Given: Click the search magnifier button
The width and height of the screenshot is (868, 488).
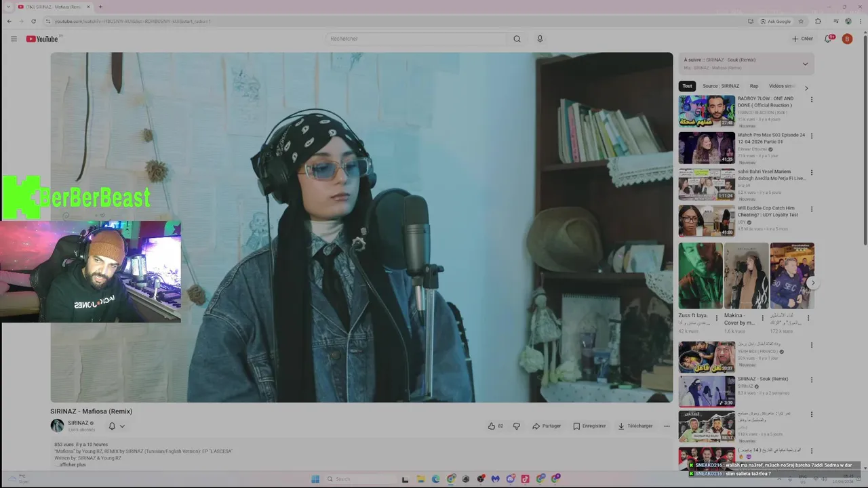Looking at the screenshot, I should pyautogui.click(x=517, y=39).
